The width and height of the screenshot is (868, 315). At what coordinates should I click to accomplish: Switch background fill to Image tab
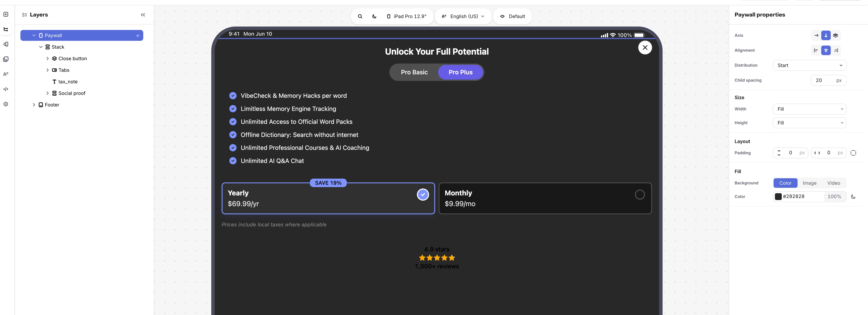tap(809, 183)
